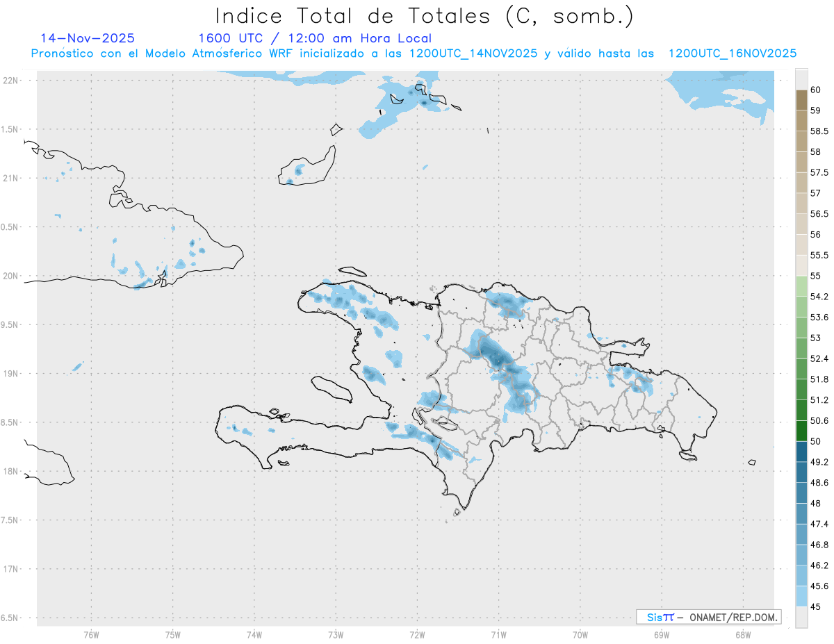Click dark brown color band between 59 and 60

[801, 100]
